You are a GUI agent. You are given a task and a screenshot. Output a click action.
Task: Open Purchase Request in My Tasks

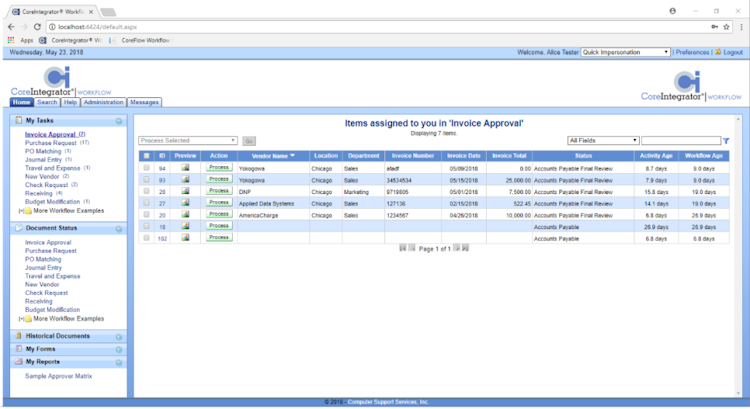[51, 143]
